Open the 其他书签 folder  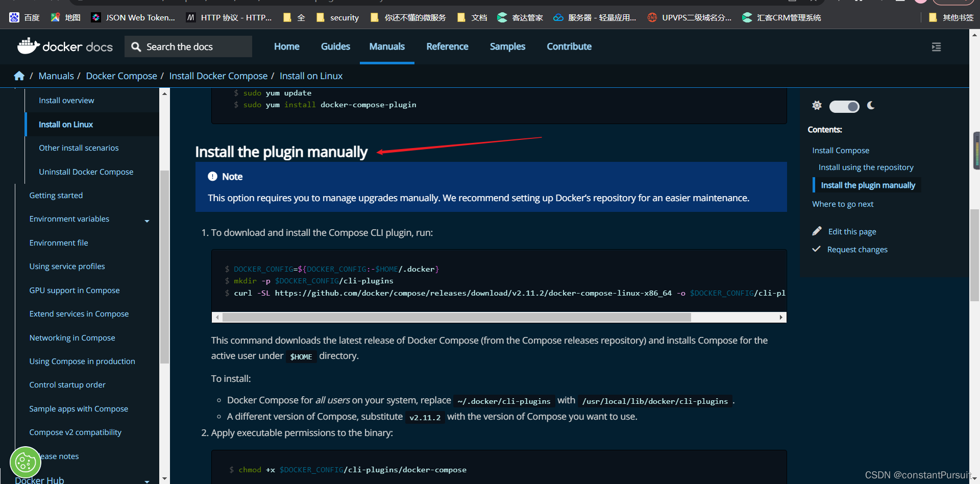tap(951, 17)
